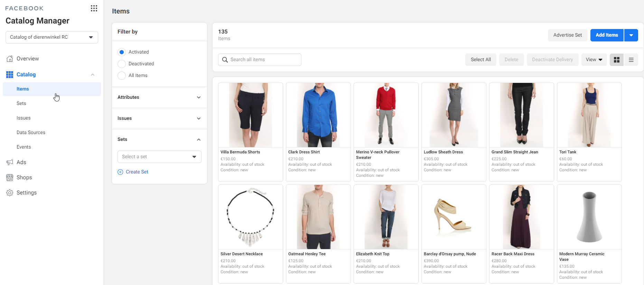Open the Modern Murray Ceramic Vase image
Viewport: 644px width, 285px height.
(x=589, y=217)
